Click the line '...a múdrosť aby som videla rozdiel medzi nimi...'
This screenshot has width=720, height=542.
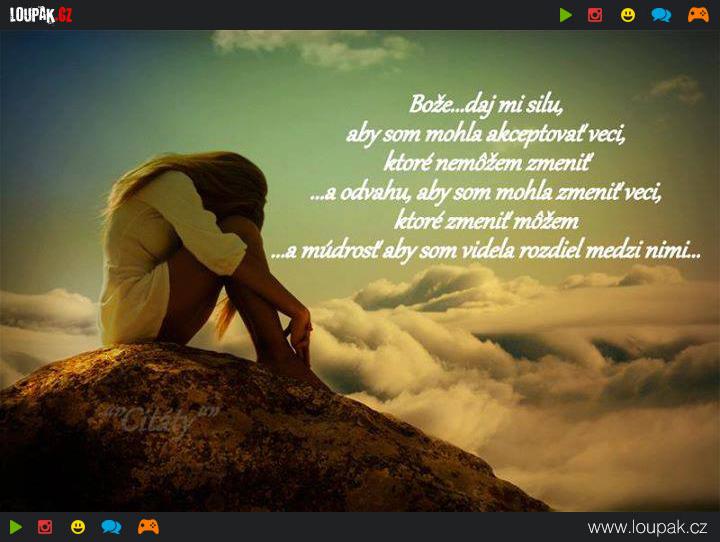486,251
